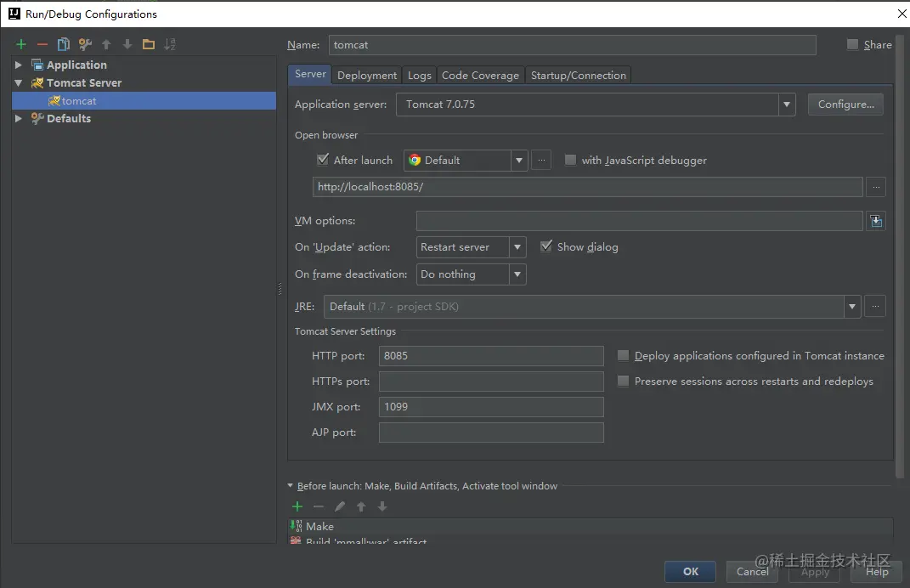Add a before launch task
The width and height of the screenshot is (910, 588).
coord(297,506)
